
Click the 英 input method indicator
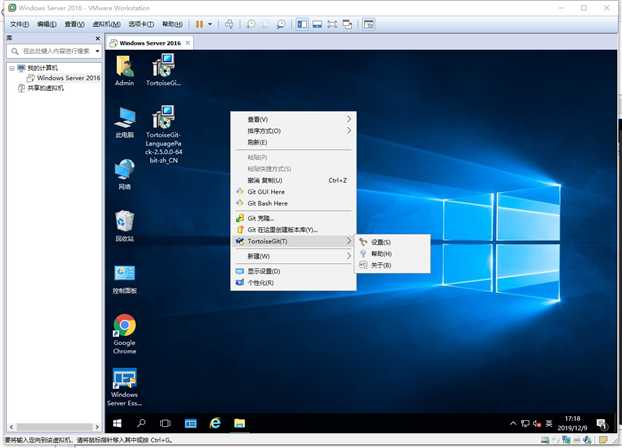549,423
